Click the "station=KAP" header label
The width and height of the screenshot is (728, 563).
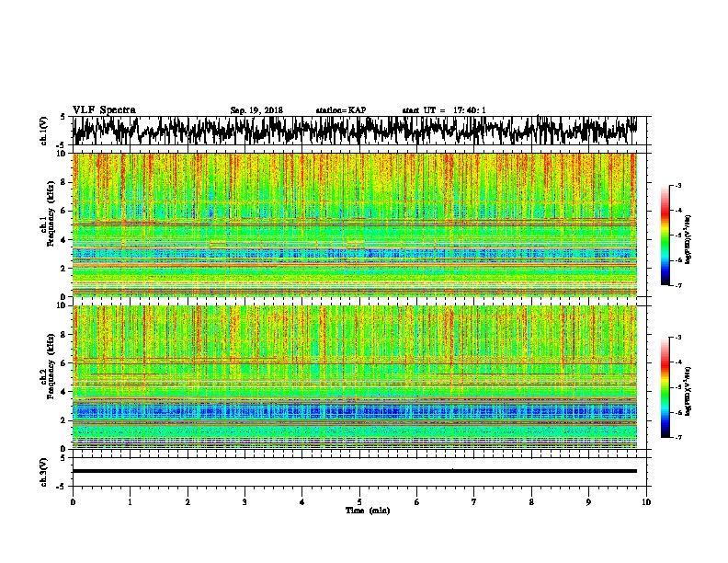coord(341,110)
